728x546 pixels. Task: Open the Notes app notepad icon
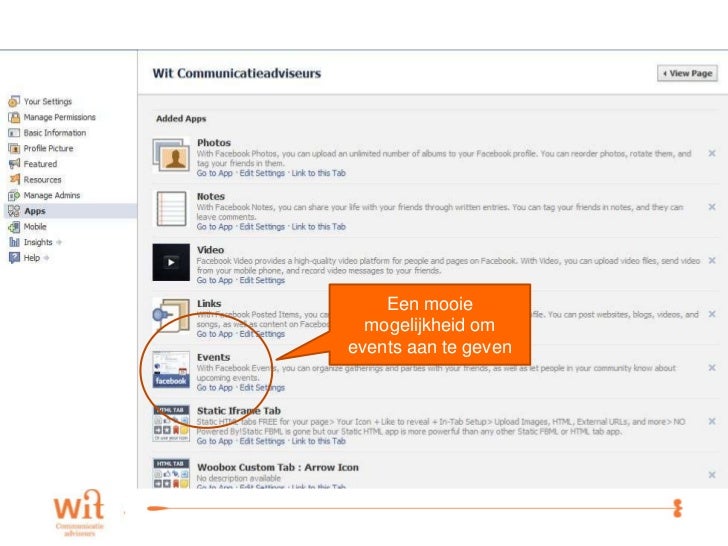(171, 209)
